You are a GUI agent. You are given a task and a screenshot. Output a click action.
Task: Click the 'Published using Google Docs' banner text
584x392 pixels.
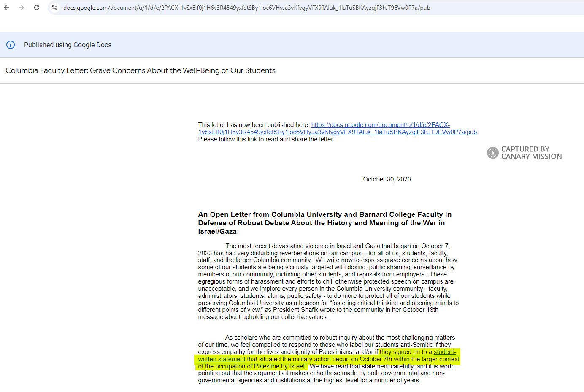coord(68,45)
